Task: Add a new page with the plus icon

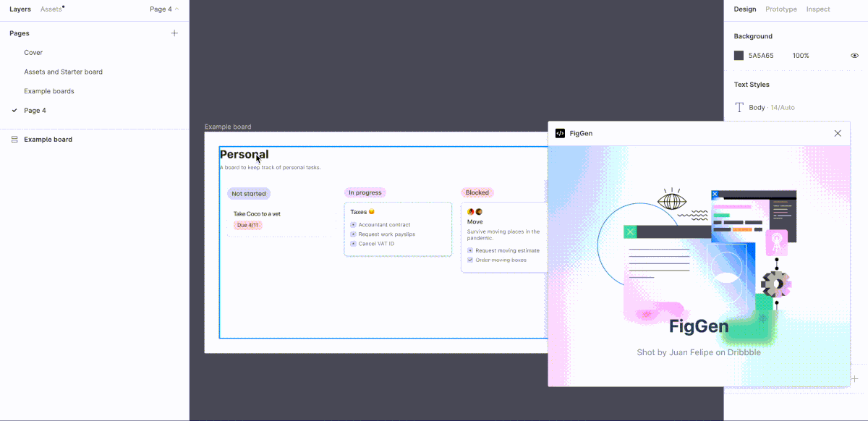Action: pos(174,33)
